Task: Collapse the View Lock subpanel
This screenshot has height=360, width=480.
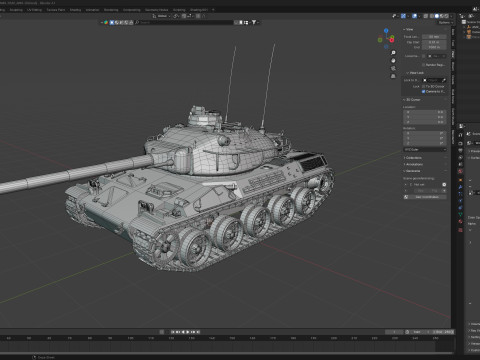Action: coord(415,73)
